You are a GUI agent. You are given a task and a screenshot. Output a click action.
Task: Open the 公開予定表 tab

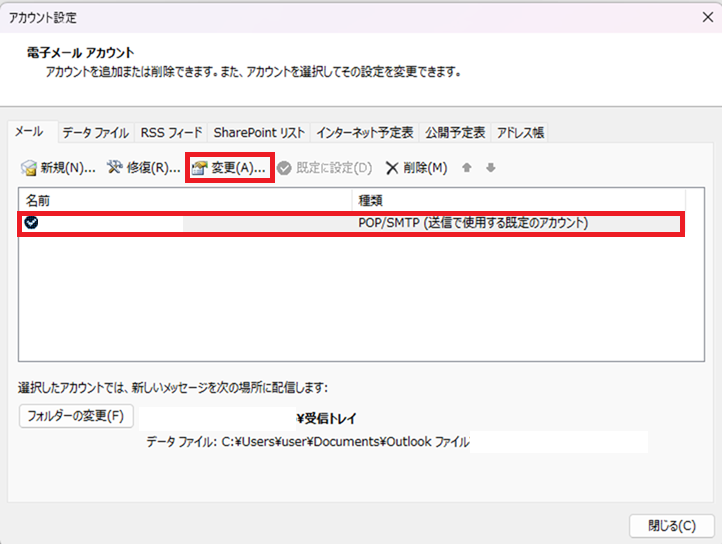pyautogui.click(x=455, y=132)
